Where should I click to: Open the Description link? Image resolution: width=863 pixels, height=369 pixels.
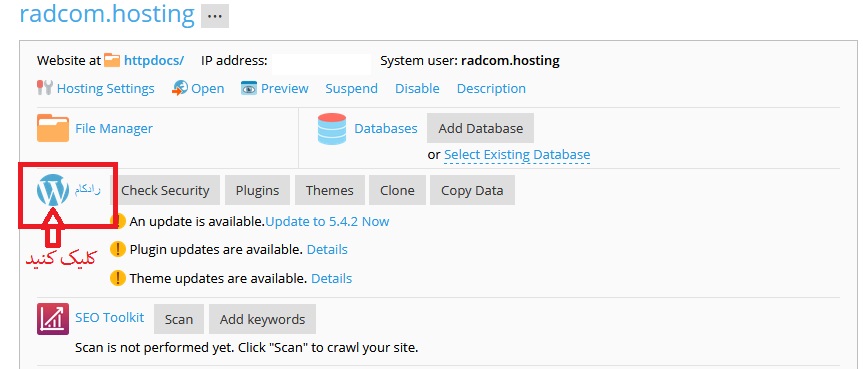click(491, 89)
